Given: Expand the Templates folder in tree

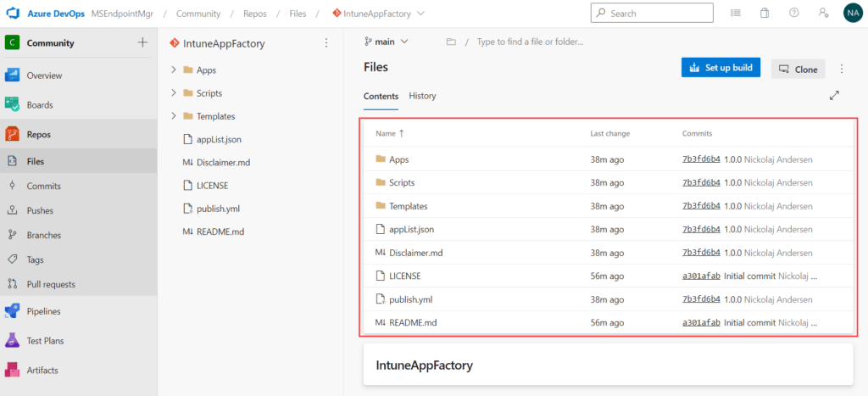Looking at the screenshot, I should pos(173,116).
